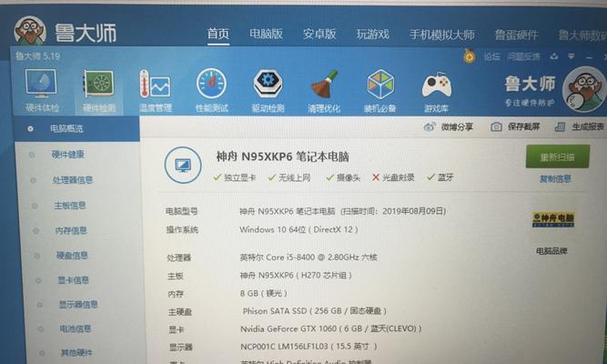
Task: Click the 神舟电脑 brand logo
Action: [x=553, y=219]
